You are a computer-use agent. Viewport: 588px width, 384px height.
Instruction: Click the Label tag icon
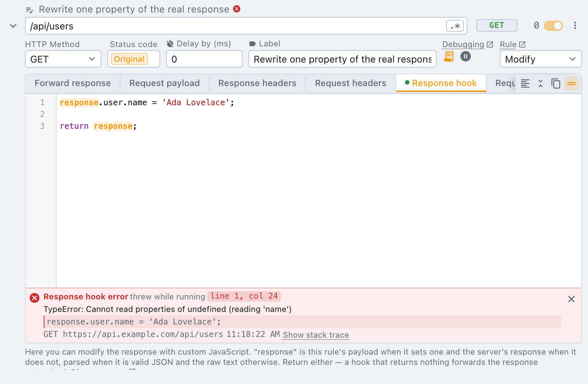(252, 44)
